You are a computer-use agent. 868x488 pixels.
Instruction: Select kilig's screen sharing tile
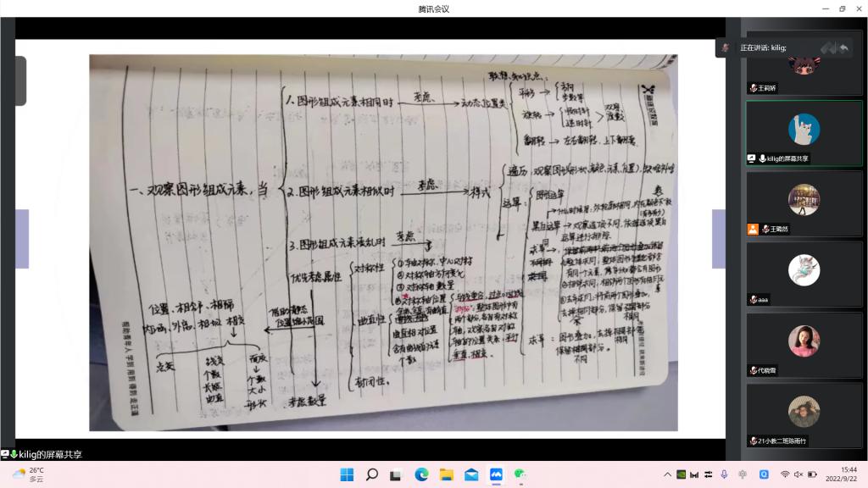[x=804, y=133]
